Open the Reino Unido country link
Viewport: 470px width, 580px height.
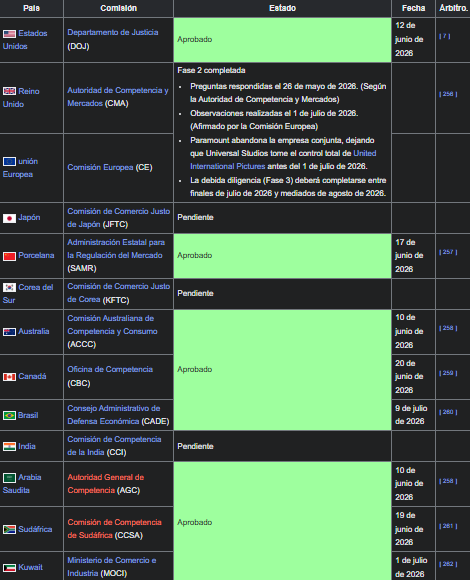tap(21, 98)
